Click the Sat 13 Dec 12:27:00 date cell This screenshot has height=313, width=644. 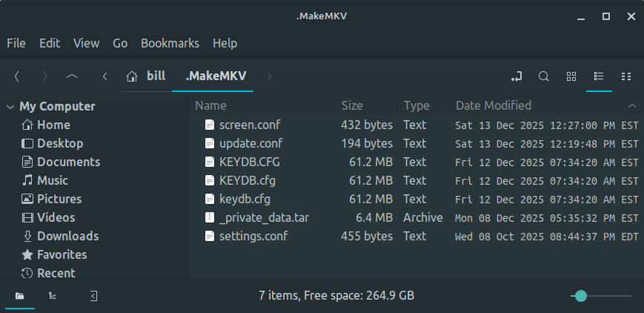click(x=547, y=125)
